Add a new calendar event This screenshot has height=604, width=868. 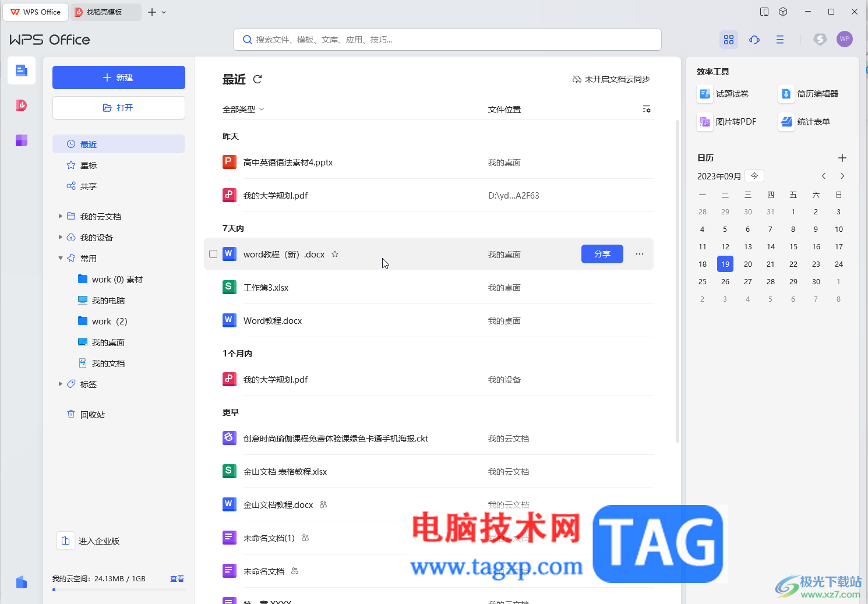point(842,158)
